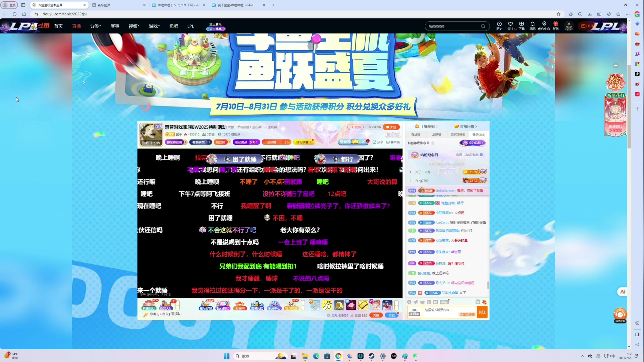Image resolution: width=644 pixels, height=362 pixels.
Task: Open 赛事 in top navigation
Action: click(115, 26)
